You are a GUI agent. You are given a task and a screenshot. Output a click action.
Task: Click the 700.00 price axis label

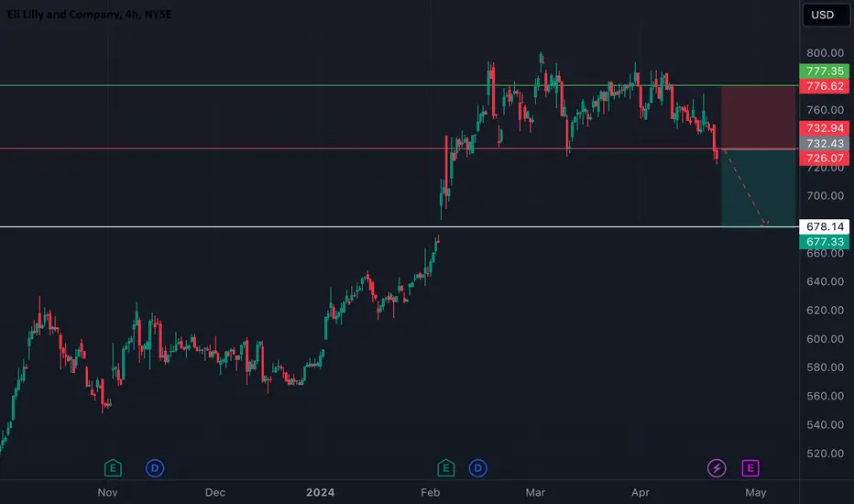[825, 195]
